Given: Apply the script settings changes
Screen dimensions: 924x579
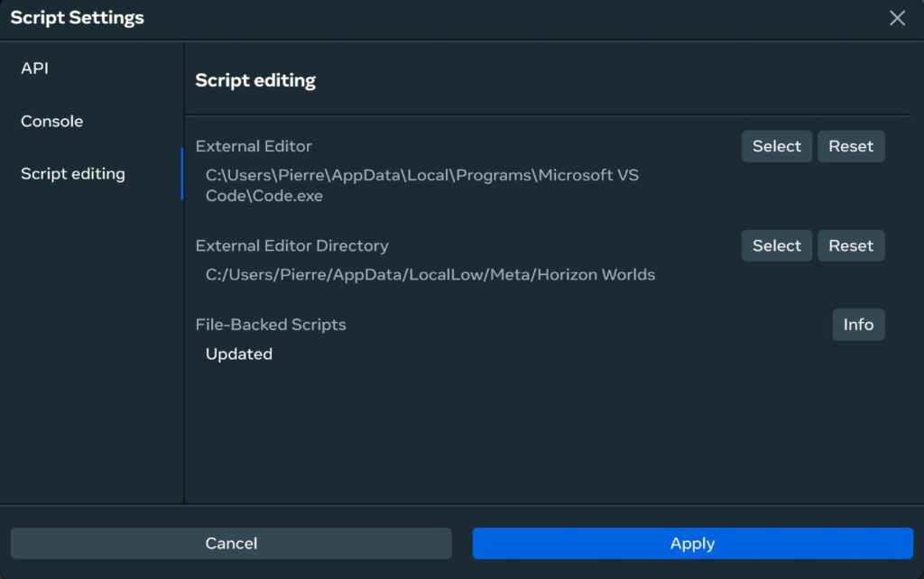Looking at the screenshot, I should click(x=692, y=543).
